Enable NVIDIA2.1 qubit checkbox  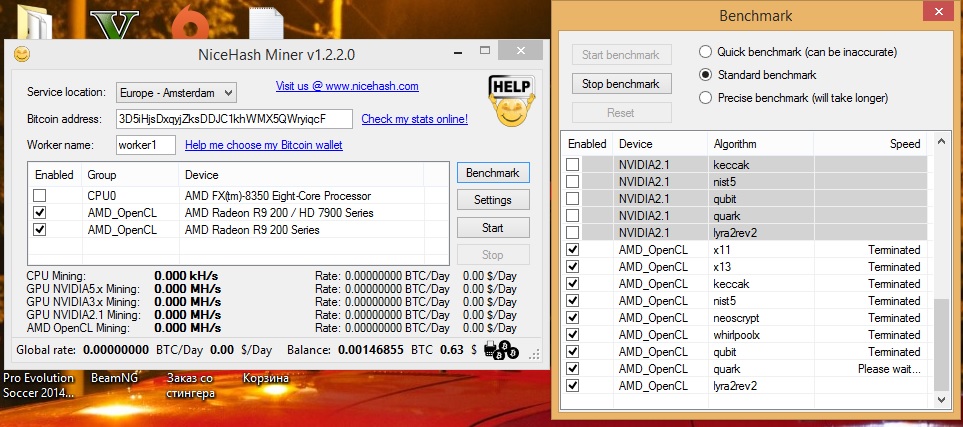[572, 199]
